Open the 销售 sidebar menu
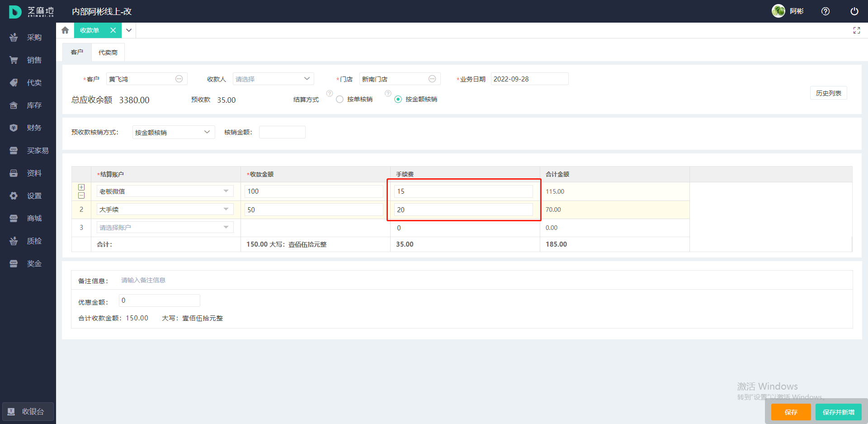The width and height of the screenshot is (868, 424). (28, 60)
